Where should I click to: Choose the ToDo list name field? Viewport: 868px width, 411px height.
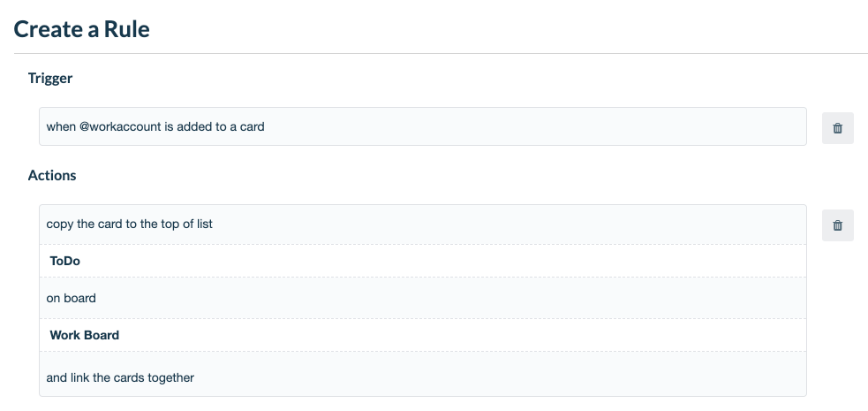423,261
